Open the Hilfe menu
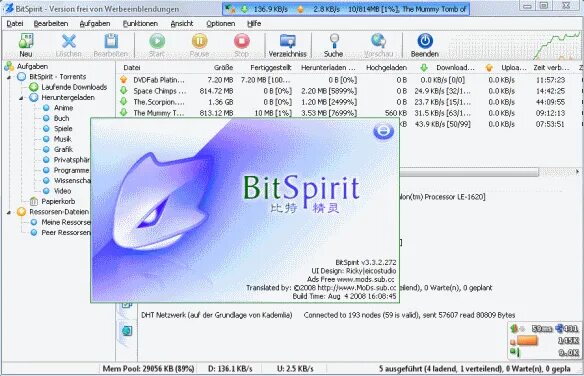 (254, 24)
